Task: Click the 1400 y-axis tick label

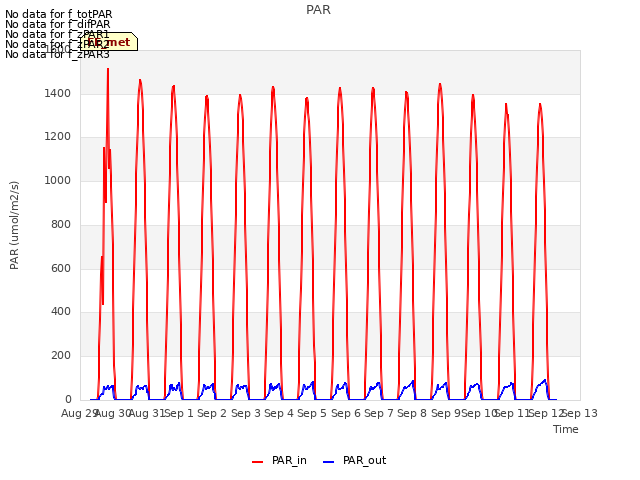Action: [x=58, y=93]
